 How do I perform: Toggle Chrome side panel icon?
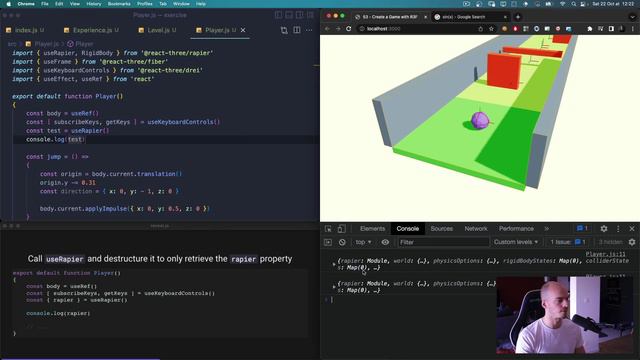[x=611, y=29]
